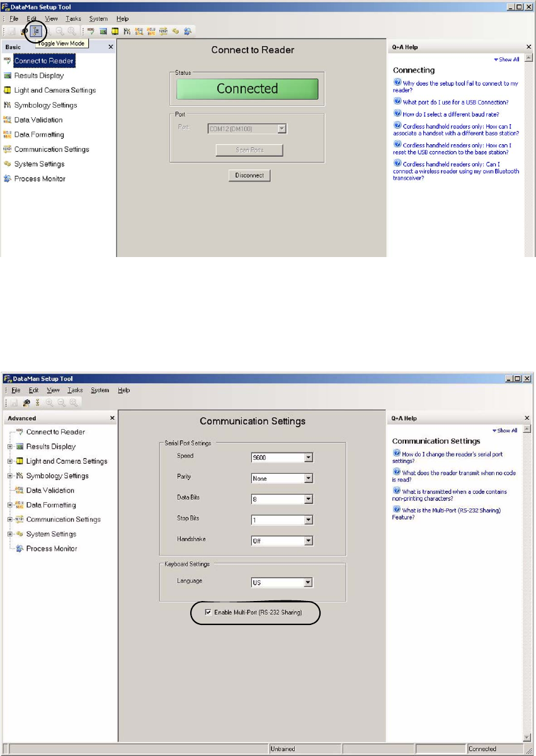Image resolution: width=536 pixels, height=756 pixels.
Task: Open Help menu in Communication Settings window
Action: 123,390
